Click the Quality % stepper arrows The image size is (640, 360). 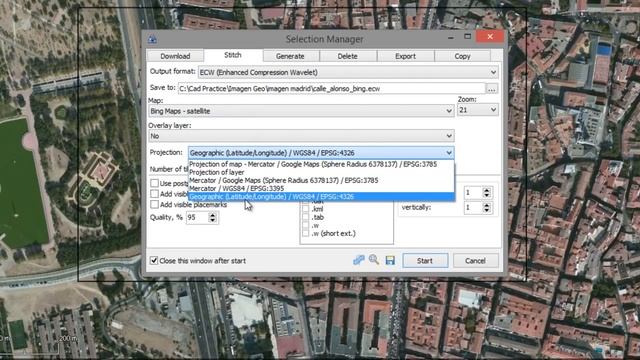[213, 218]
